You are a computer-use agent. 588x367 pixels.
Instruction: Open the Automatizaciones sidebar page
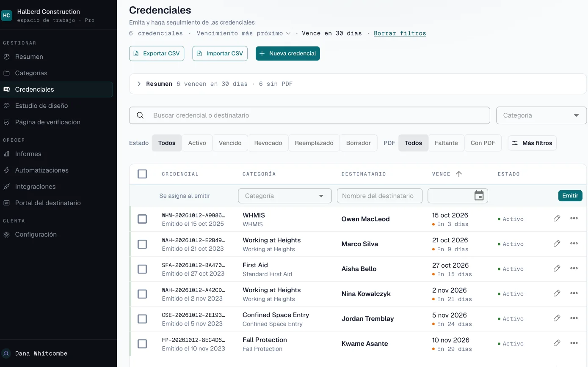pos(56,170)
